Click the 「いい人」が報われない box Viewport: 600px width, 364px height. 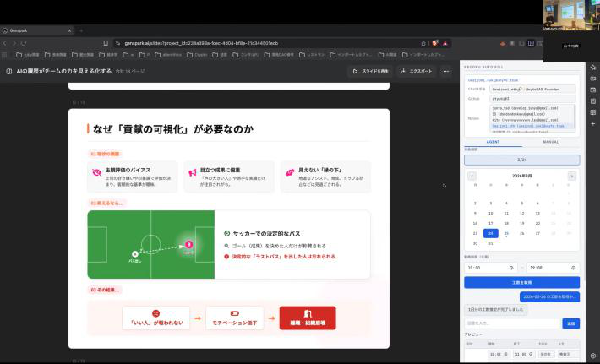[155, 318]
